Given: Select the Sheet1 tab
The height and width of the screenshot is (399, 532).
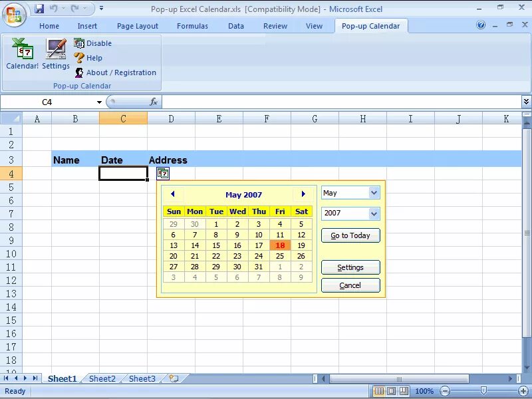Looking at the screenshot, I should coord(62,378).
